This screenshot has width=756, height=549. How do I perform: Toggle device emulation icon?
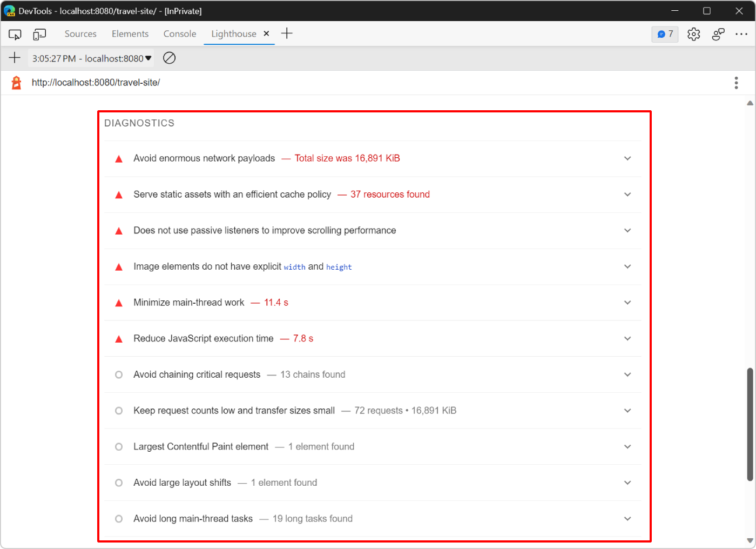coord(39,34)
